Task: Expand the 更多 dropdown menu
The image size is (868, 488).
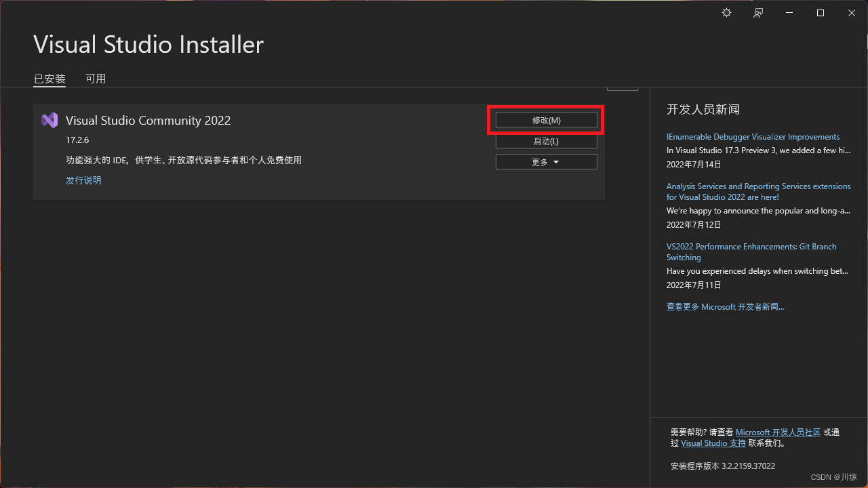Action: click(546, 161)
